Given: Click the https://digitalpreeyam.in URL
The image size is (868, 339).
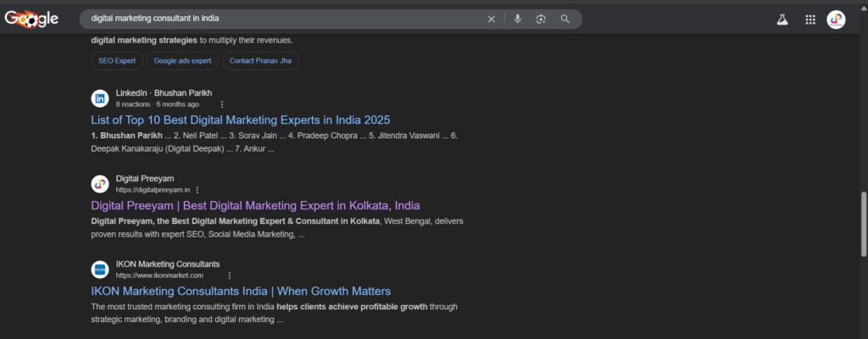Looking at the screenshot, I should tap(153, 190).
